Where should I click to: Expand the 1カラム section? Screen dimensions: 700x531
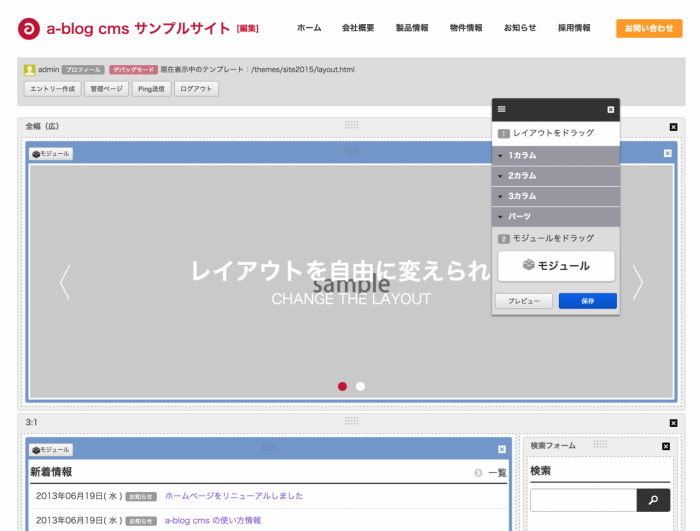556,155
